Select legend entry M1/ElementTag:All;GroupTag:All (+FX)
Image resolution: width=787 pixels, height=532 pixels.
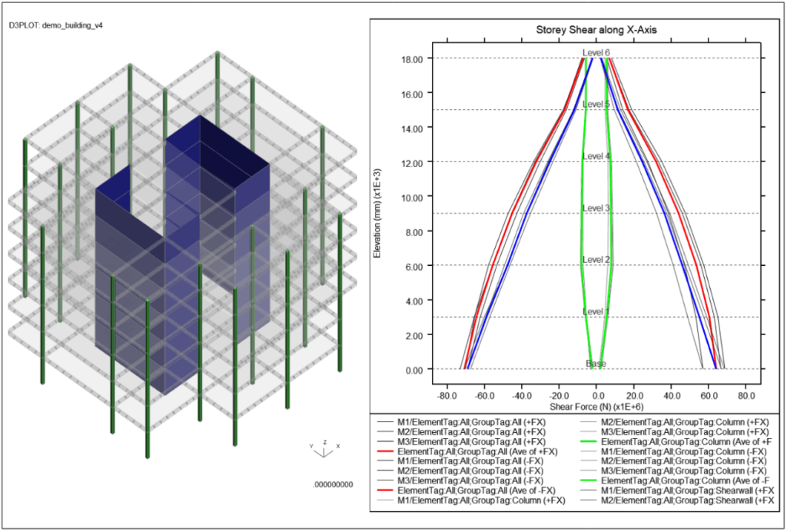tap(471, 422)
